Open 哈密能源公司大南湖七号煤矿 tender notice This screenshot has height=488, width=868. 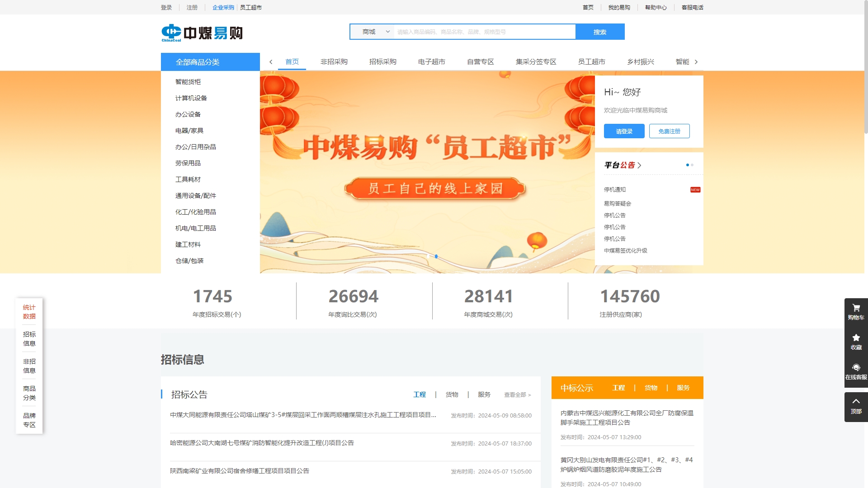[x=262, y=443]
